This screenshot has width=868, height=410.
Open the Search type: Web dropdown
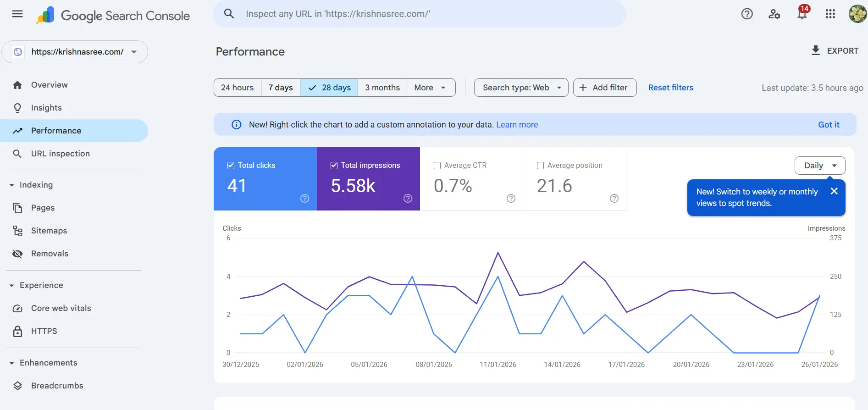521,88
